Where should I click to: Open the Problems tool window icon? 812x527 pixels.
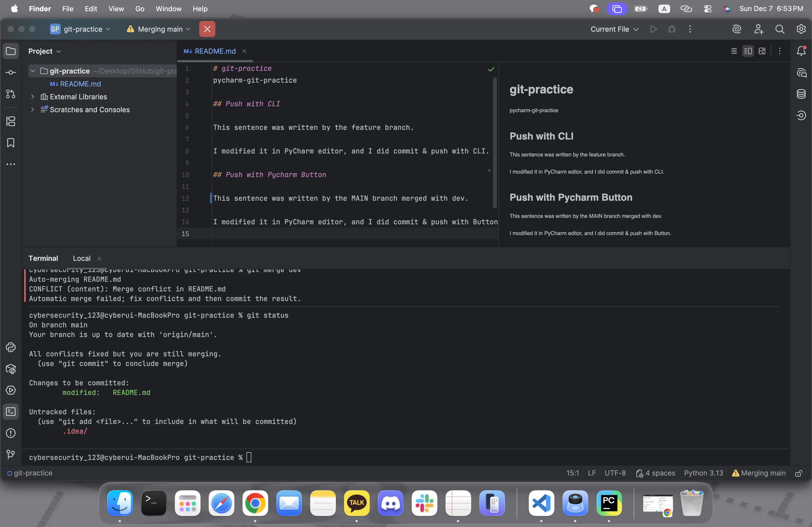[10, 433]
